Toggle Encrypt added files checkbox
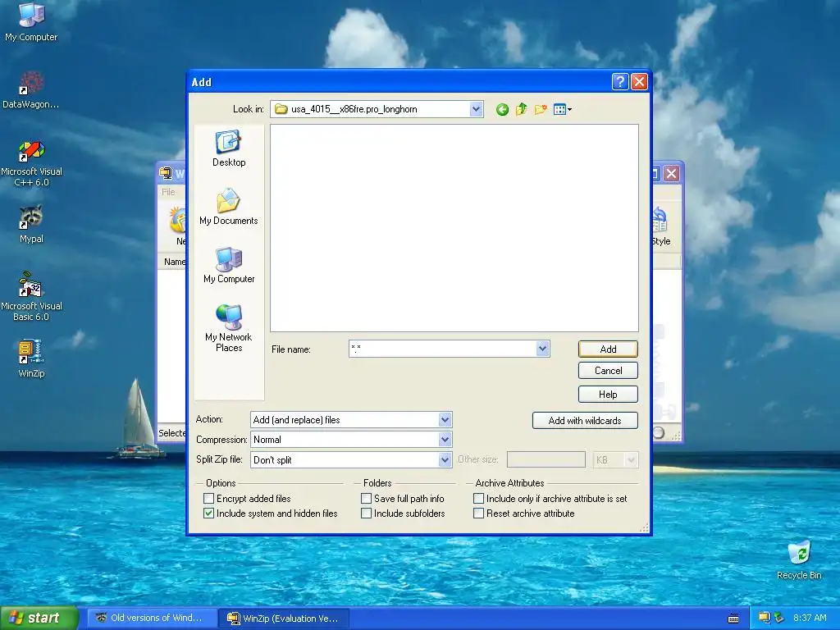 pyautogui.click(x=209, y=499)
